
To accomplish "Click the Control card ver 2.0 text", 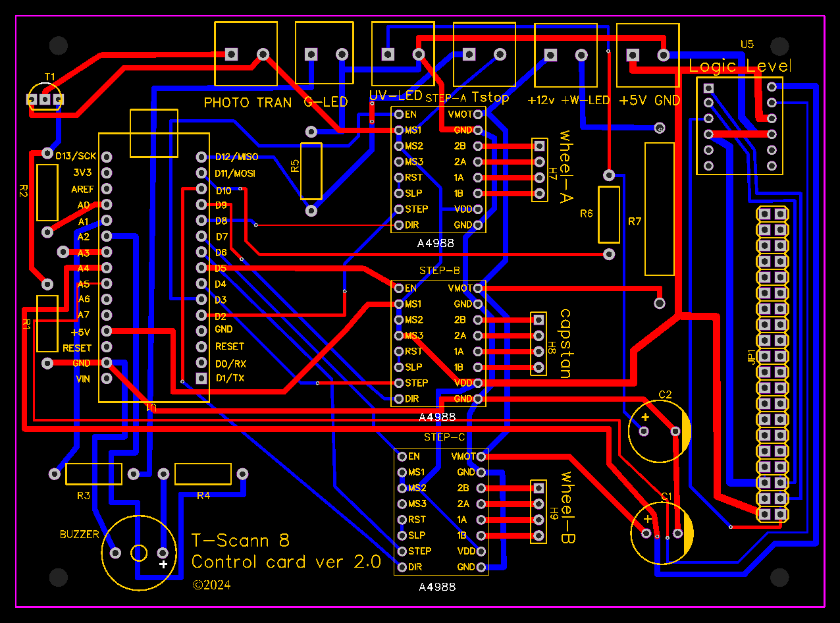I will coord(286,562).
